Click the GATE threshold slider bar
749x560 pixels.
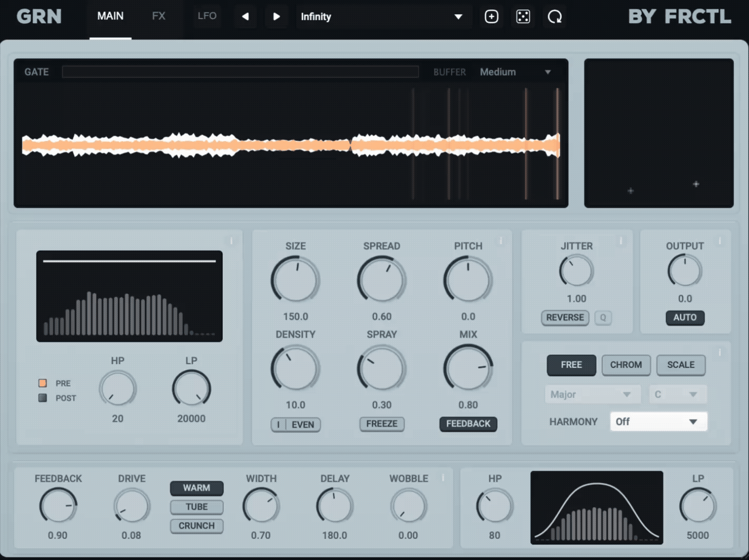[240, 72]
